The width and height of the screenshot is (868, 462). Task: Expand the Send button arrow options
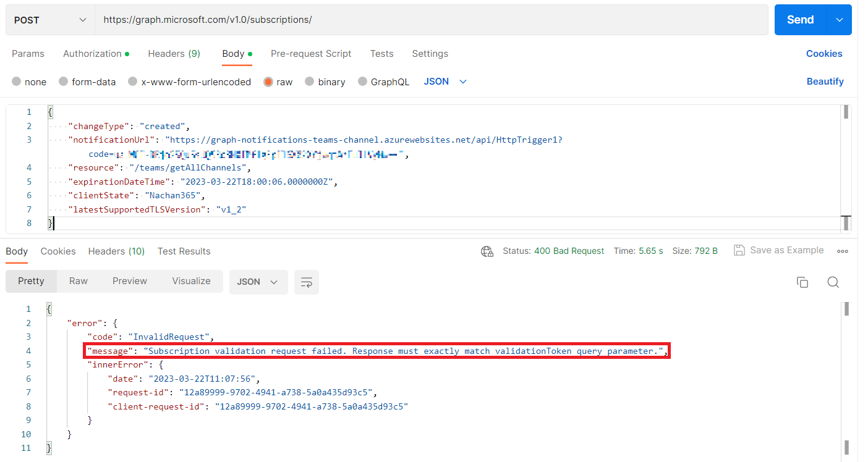[839, 20]
